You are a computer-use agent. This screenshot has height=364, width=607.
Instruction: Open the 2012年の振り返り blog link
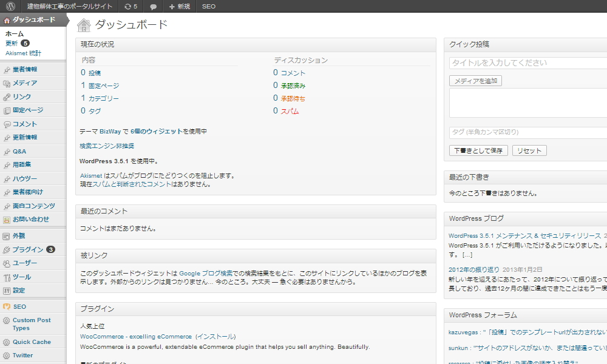coord(474,269)
